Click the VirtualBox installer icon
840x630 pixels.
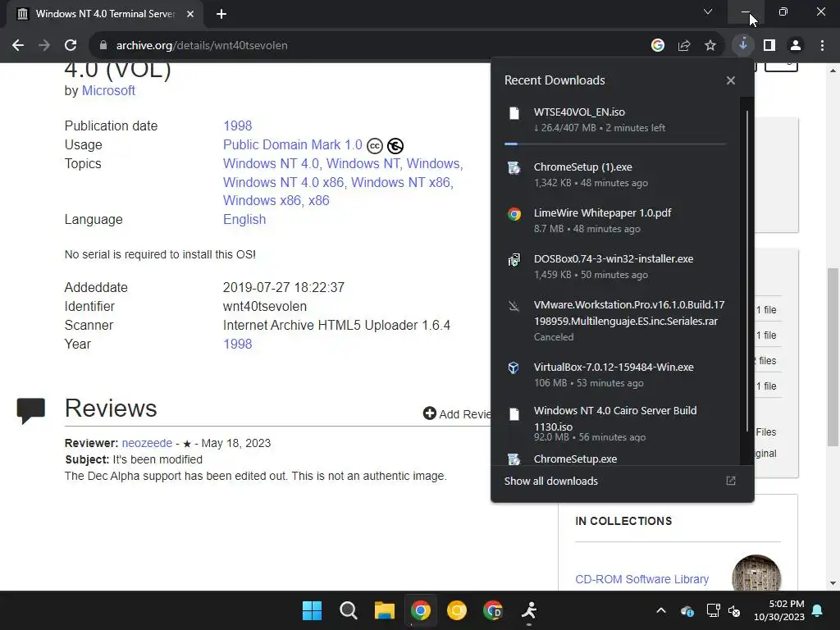pyautogui.click(x=514, y=367)
